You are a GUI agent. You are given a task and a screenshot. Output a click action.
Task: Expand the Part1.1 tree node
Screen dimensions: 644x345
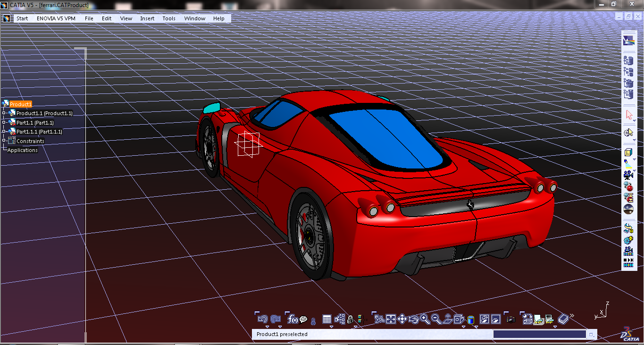coord(4,122)
